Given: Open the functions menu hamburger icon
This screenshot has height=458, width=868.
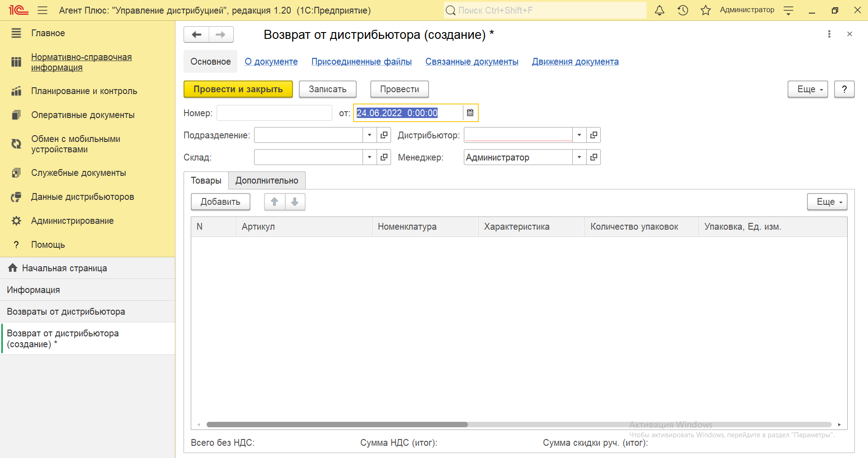Looking at the screenshot, I should (42, 10).
